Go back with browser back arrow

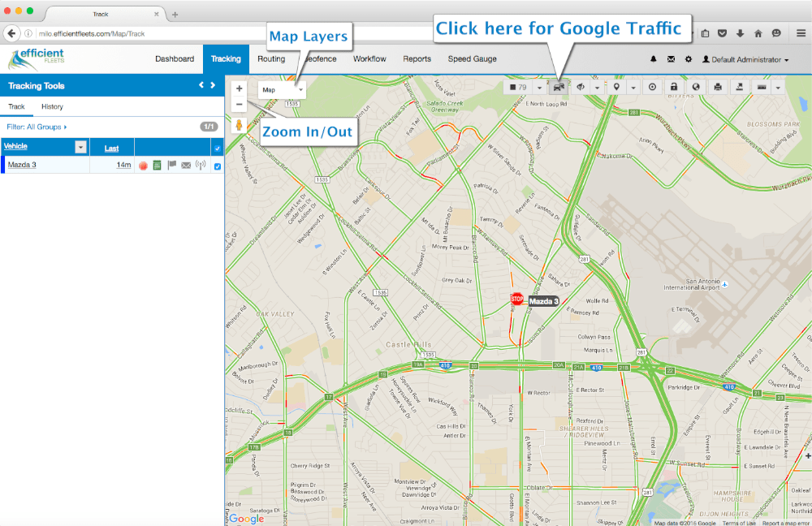pyautogui.click(x=11, y=33)
